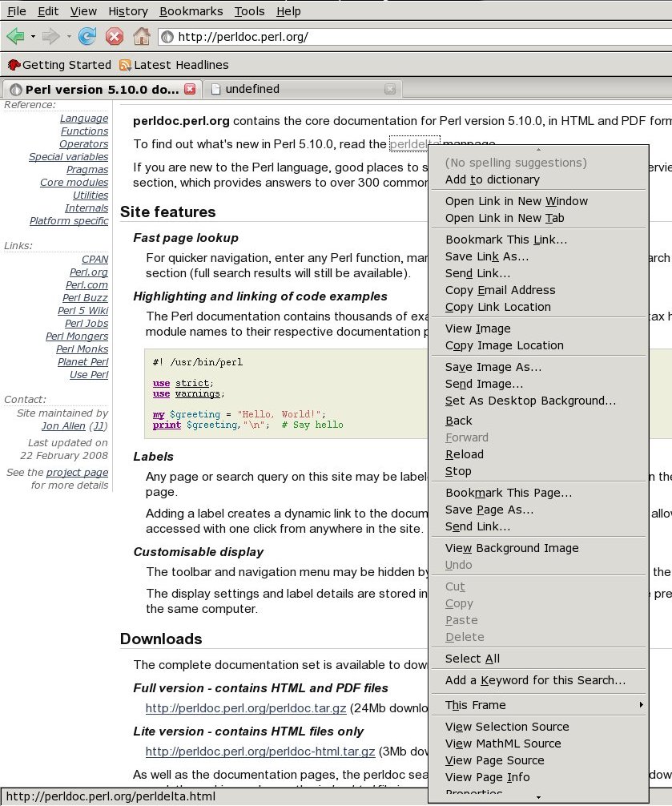
Task: Select Bookmark This Link from context menu
Action: (x=538, y=240)
